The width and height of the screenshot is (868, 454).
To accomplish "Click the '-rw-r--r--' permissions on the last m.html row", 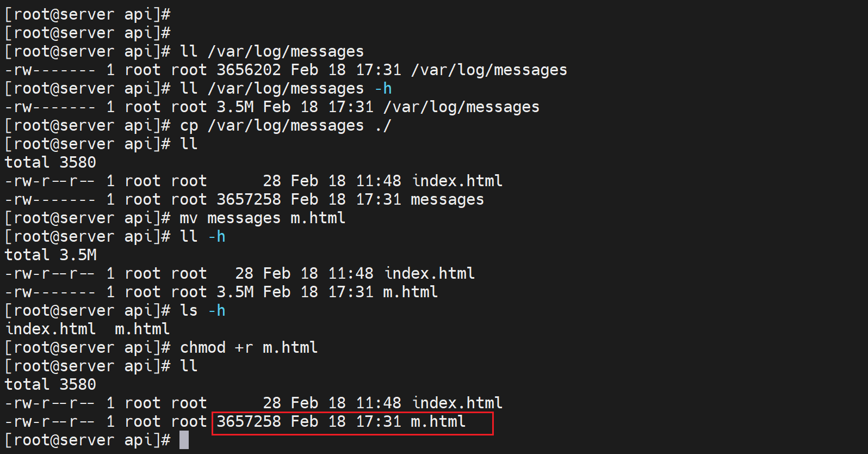I will (49, 421).
